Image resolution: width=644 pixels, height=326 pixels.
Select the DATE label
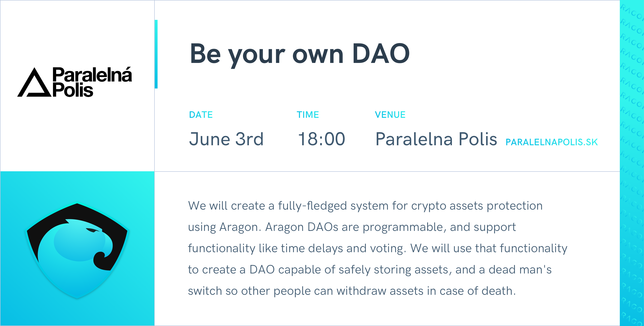point(201,115)
